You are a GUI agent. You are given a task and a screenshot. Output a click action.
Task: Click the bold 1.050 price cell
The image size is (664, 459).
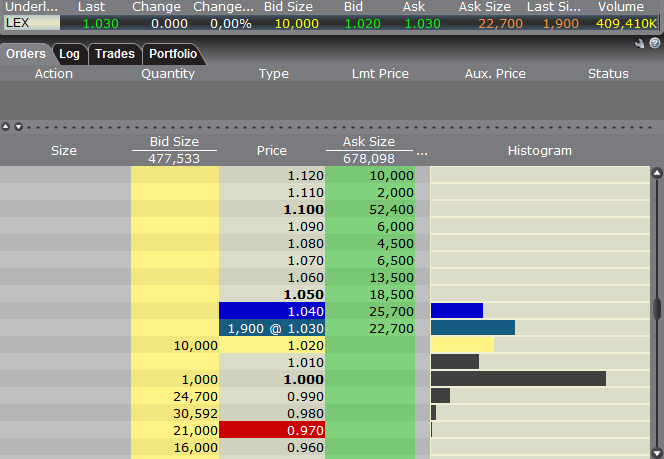point(272,294)
